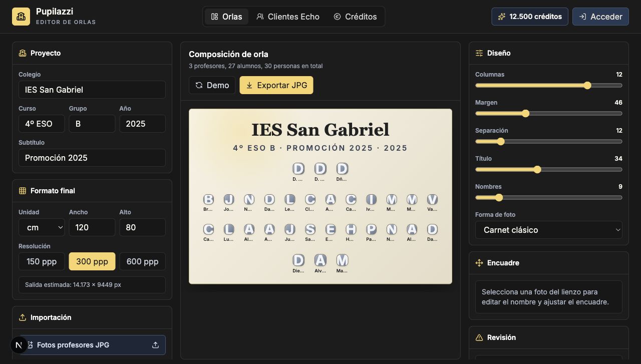The height and width of the screenshot is (364, 641).
Task: Open the Unidad cm dropdown
Action: [42, 227]
